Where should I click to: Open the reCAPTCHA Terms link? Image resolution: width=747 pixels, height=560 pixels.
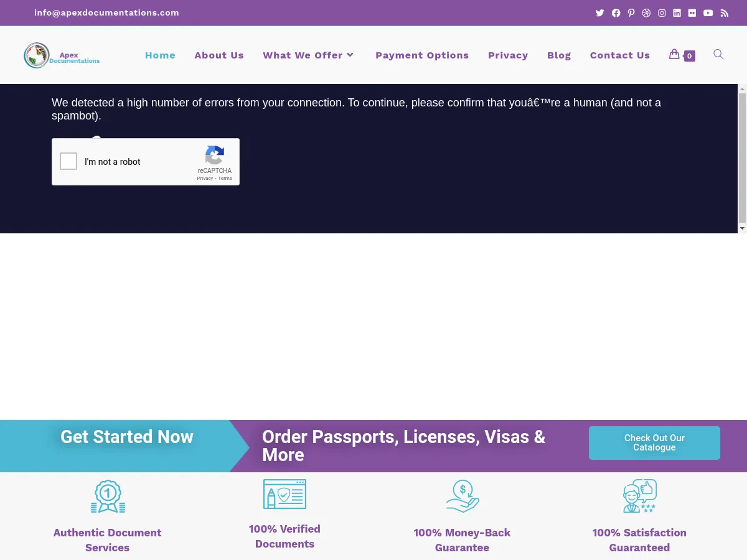(225, 179)
